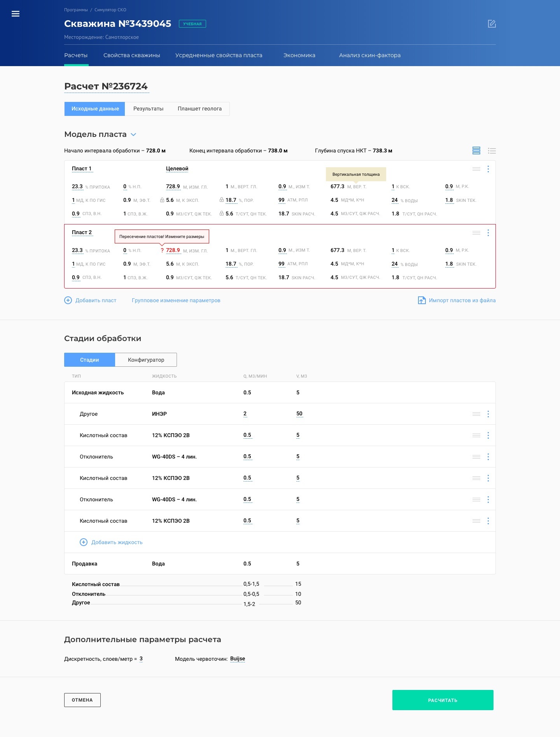Viewport: 560px width, 737px height.
Task: Go to Усредненные свойства пласта tab
Action: [219, 55]
